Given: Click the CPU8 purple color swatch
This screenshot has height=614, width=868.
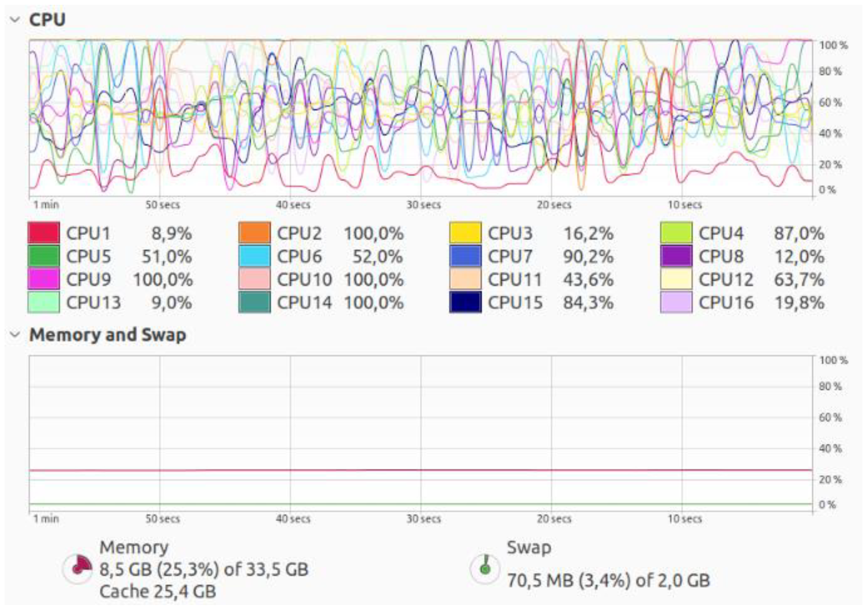Looking at the screenshot, I should (676, 256).
